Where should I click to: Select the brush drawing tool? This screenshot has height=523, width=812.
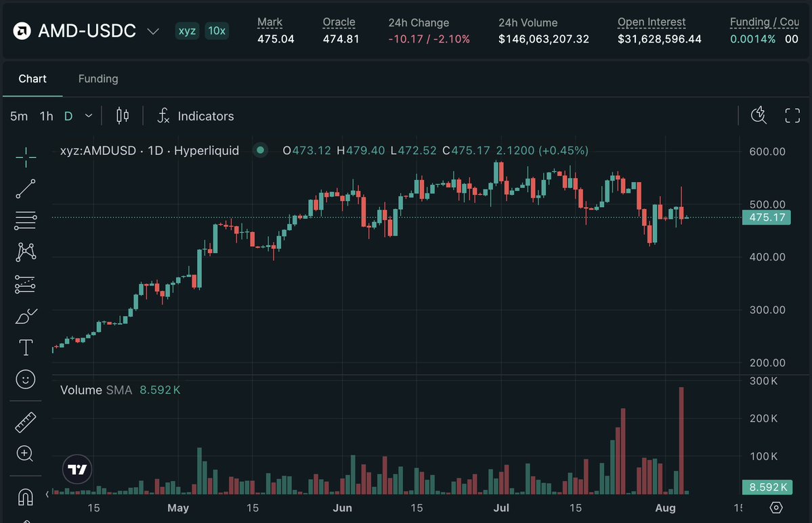26,316
